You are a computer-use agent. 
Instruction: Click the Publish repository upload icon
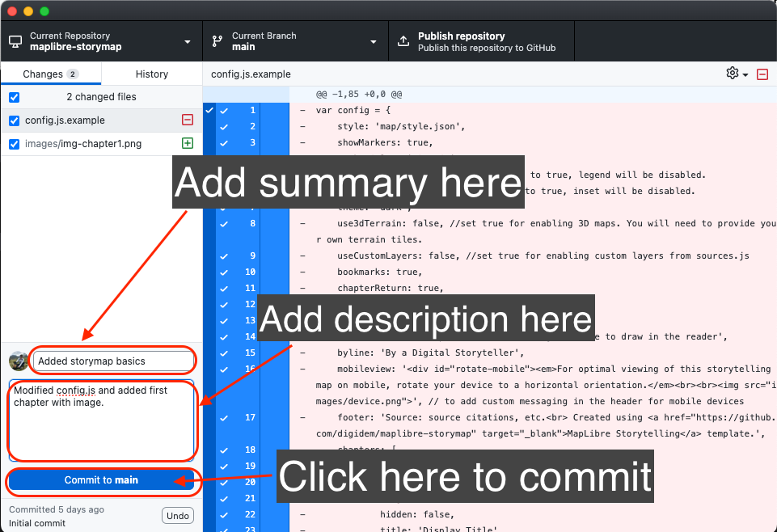click(x=403, y=40)
